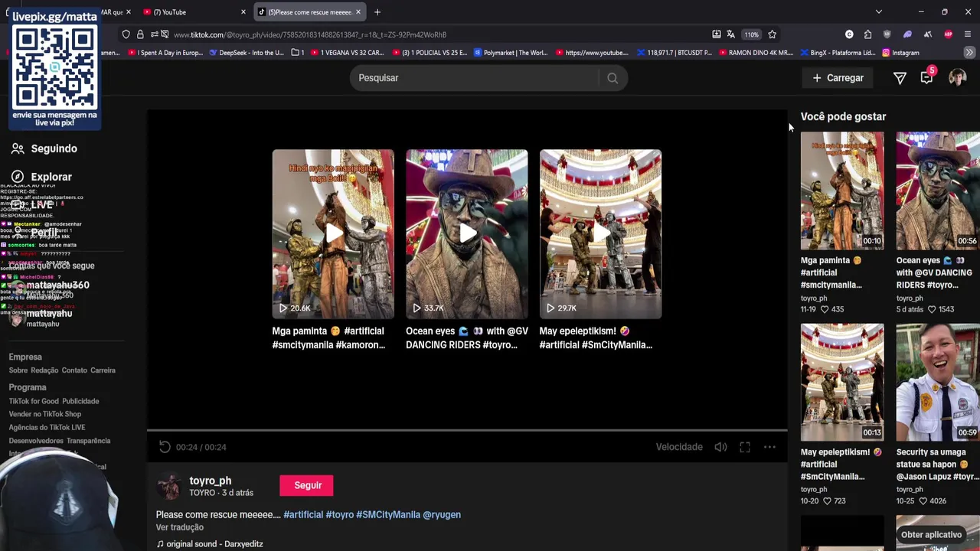Show more bookmarks with double chevron
Viewport: 980px width, 551px height.
[x=969, y=53]
